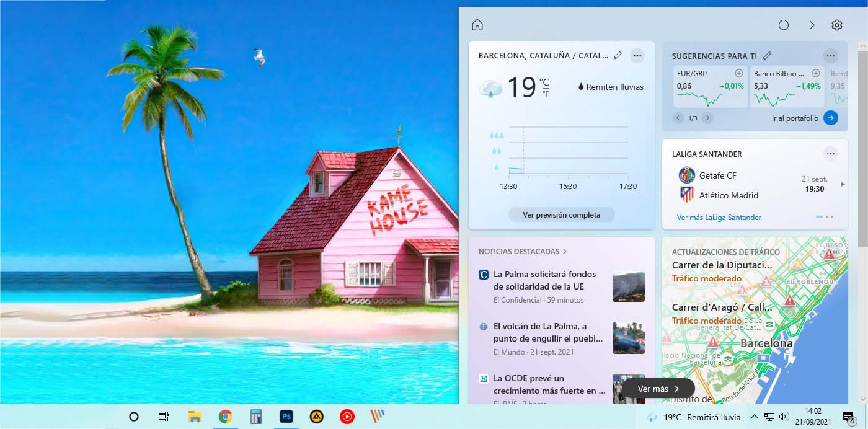Open the Barcelona weather card options menu
The image size is (868, 429).
point(637,55)
